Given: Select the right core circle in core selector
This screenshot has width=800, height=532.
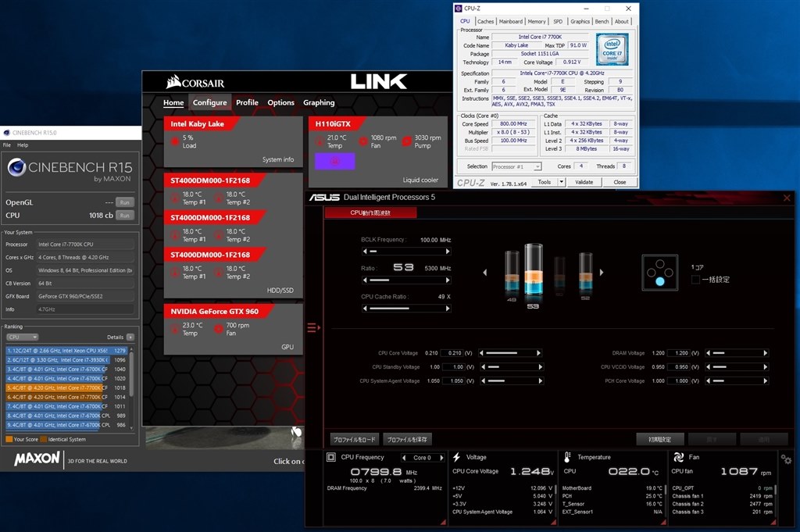Looking at the screenshot, I should pos(669,273).
